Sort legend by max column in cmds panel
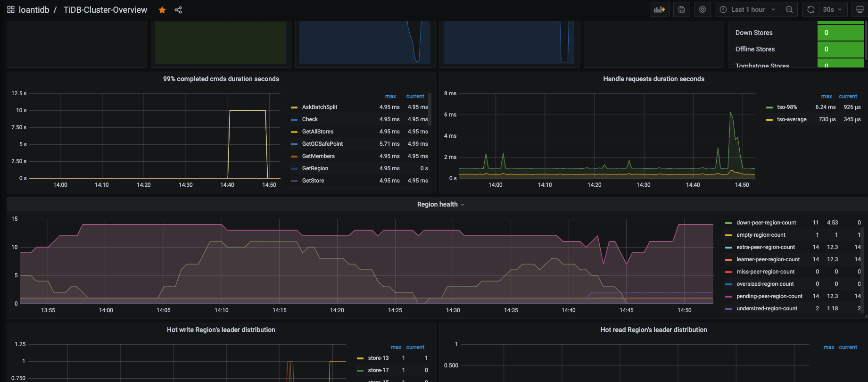 pyautogui.click(x=390, y=96)
